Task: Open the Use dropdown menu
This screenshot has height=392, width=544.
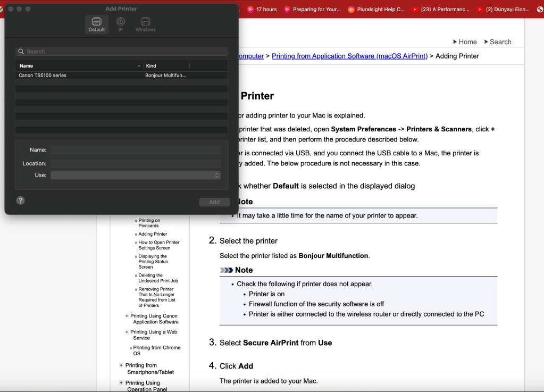Action: click(x=136, y=175)
